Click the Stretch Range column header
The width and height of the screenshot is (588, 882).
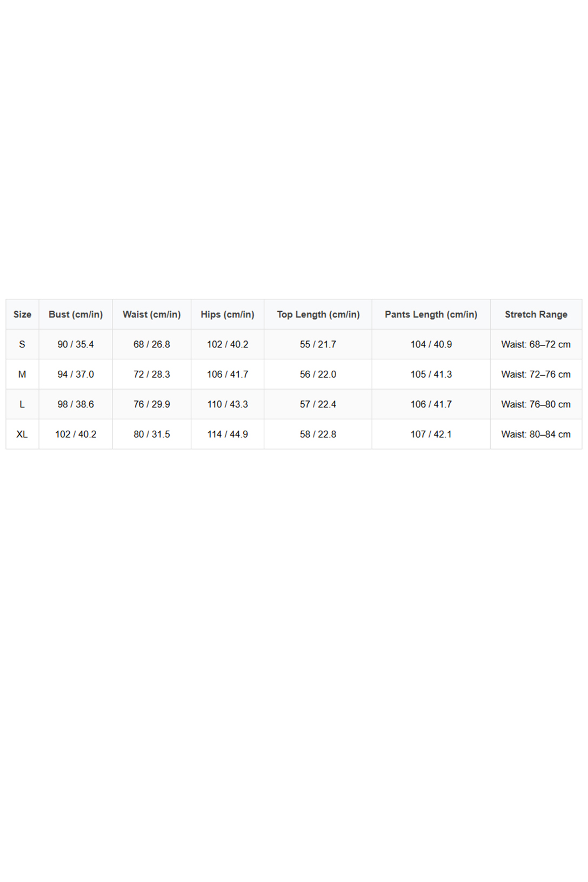[536, 315]
